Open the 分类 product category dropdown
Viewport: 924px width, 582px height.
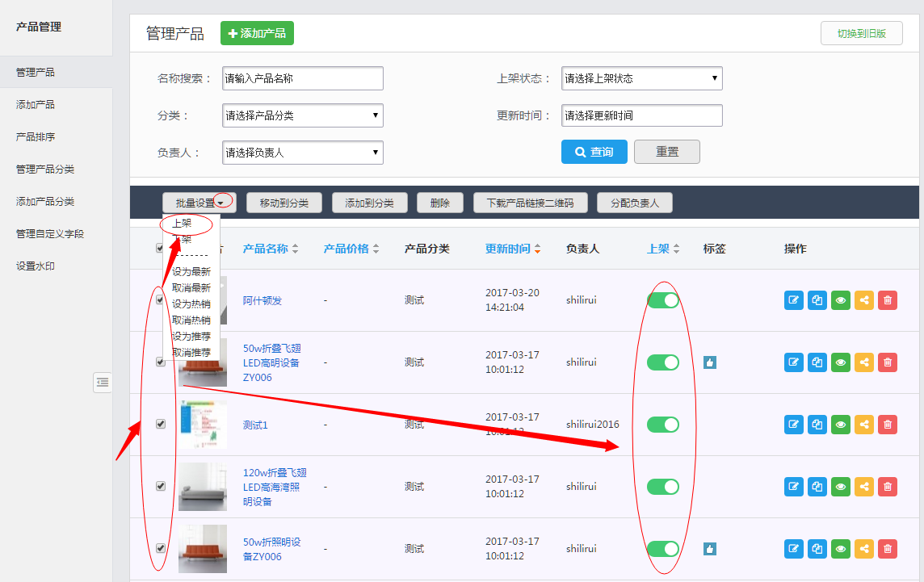pos(302,115)
